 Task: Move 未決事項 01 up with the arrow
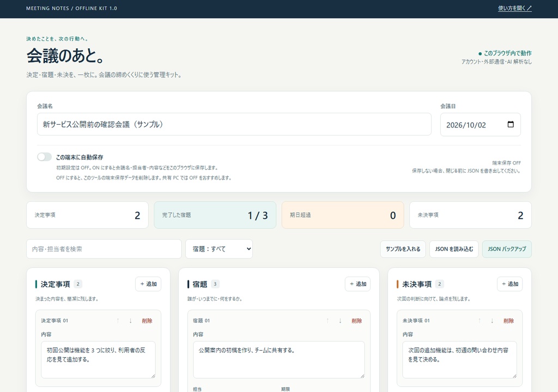pyautogui.click(x=480, y=321)
